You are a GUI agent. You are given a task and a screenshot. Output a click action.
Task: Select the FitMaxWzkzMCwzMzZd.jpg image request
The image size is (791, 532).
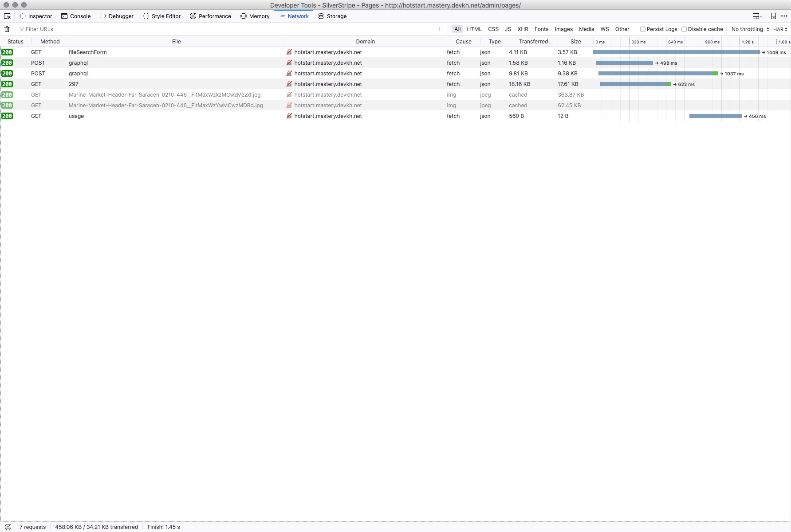(395, 94)
